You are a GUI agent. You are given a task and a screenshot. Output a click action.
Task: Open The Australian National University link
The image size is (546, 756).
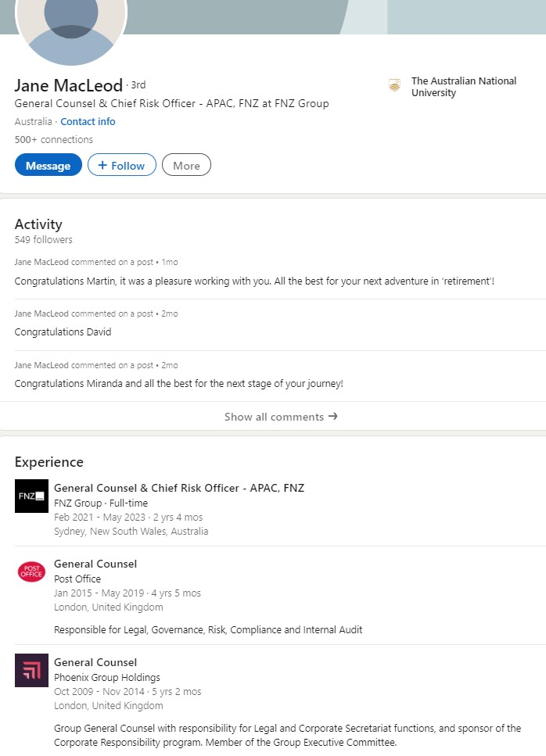464,87
